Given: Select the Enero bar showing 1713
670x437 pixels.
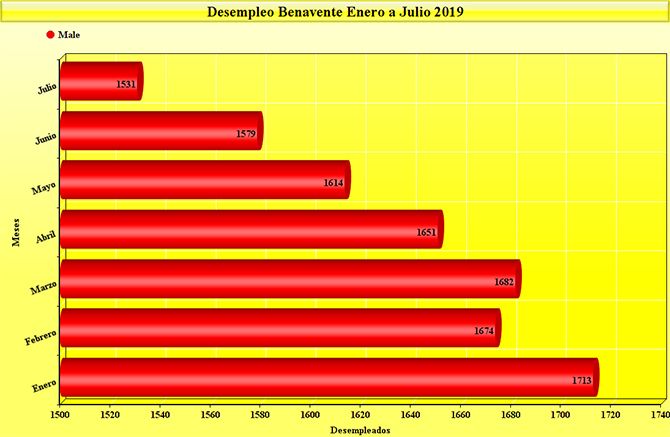Looking at the screenshot, I should click(x=328, y=378).
